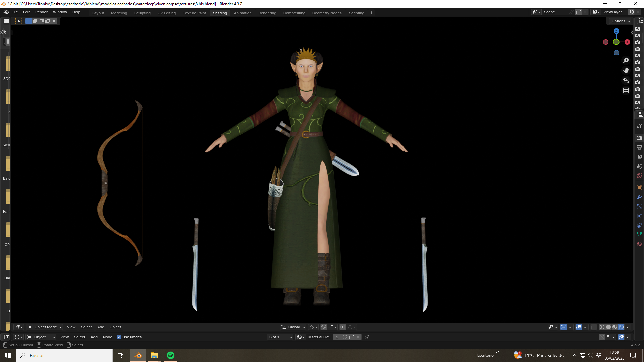Click the Windows Buscar search box
This screenshot has height=362, width=644.
tap(64, 355)
